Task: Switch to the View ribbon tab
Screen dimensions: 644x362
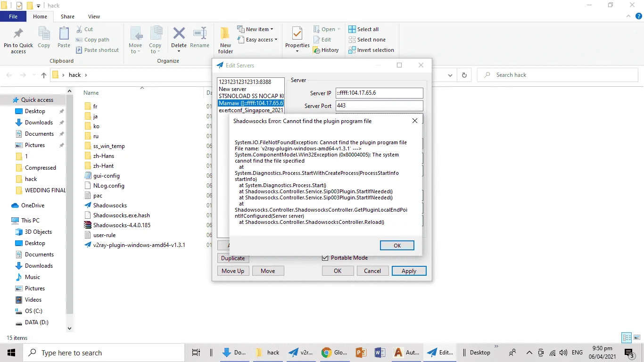Action: click(94, 16)
